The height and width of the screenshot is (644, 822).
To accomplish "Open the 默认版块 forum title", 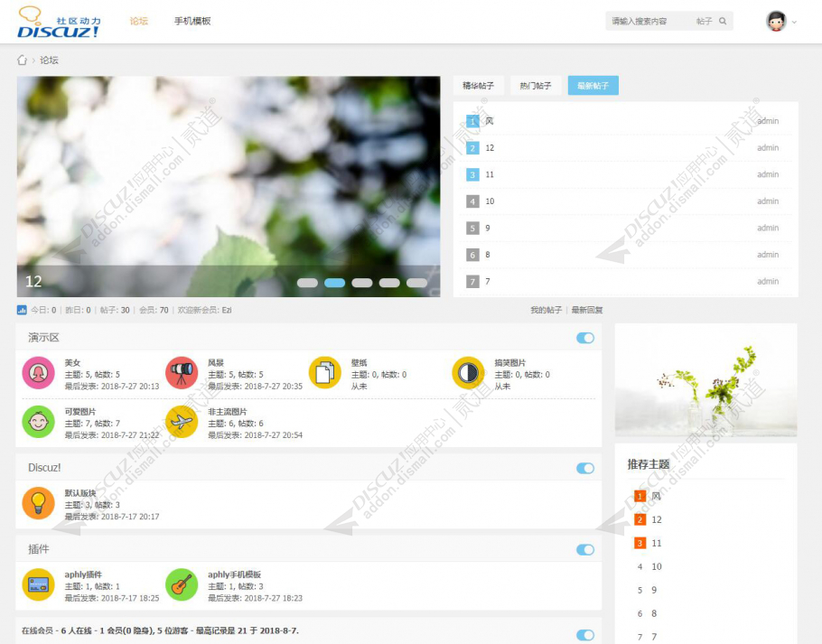I will [x=80, y=493].
